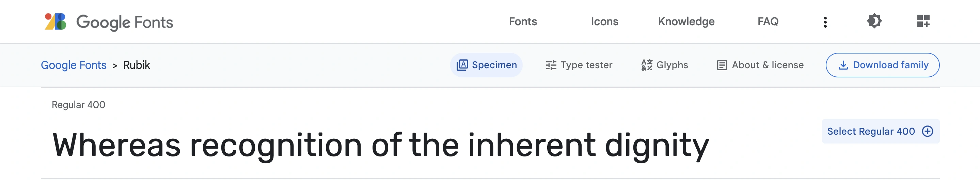
Task: Click the Rubik breadcrumb label
Action: [137, 65]
